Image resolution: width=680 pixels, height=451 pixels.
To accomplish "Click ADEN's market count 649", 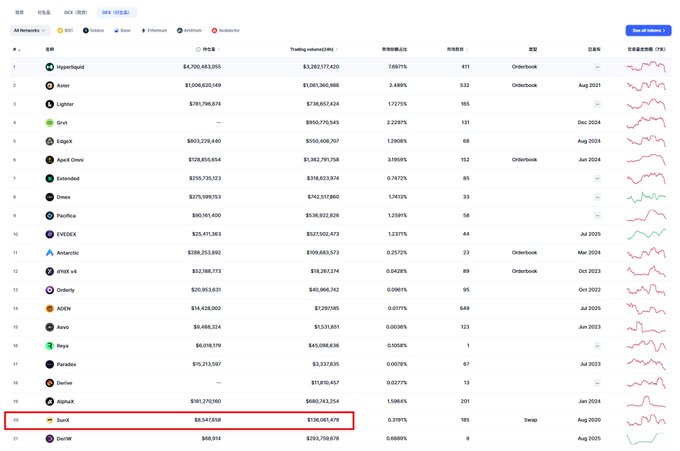I will 464,308.
